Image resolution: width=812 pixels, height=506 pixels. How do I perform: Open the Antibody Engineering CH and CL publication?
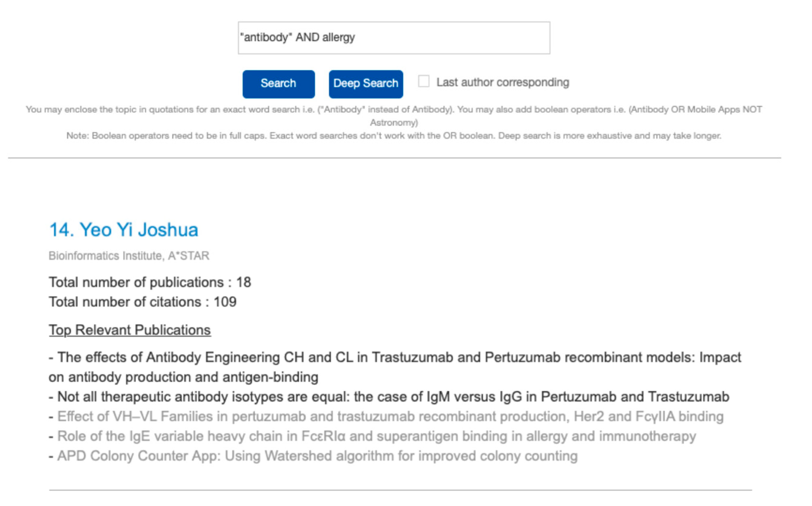click(395, 358)
